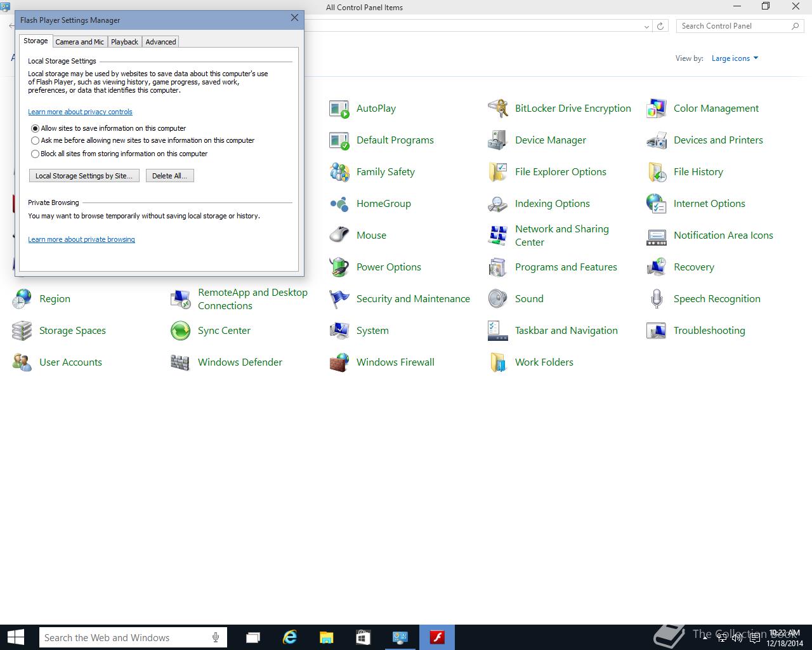This screenshot has height=650, width=812.
Task: Open the Windows Defender icon
Action: click(181, 362)
